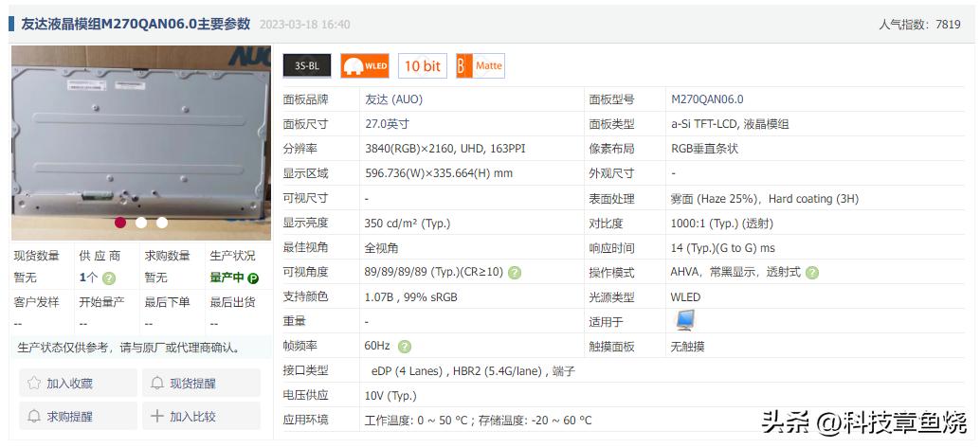Click contrast value 1000:1 (Typ.) (透射)
980x448 pixels.
722,224
